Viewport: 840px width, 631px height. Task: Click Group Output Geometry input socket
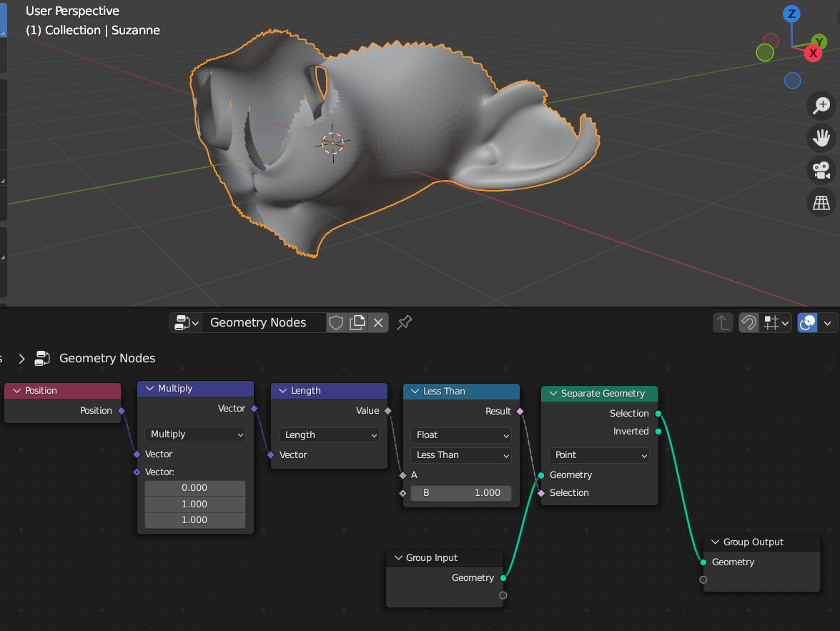coord(703,562)
